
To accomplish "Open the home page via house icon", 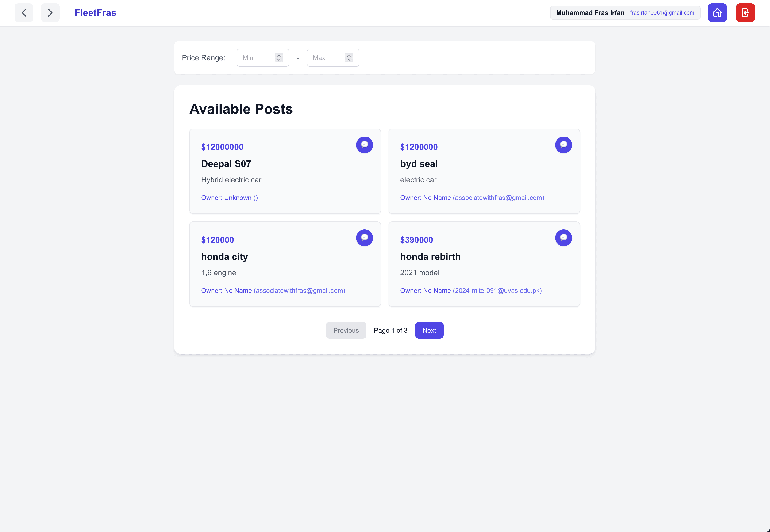I will [717, 13].
